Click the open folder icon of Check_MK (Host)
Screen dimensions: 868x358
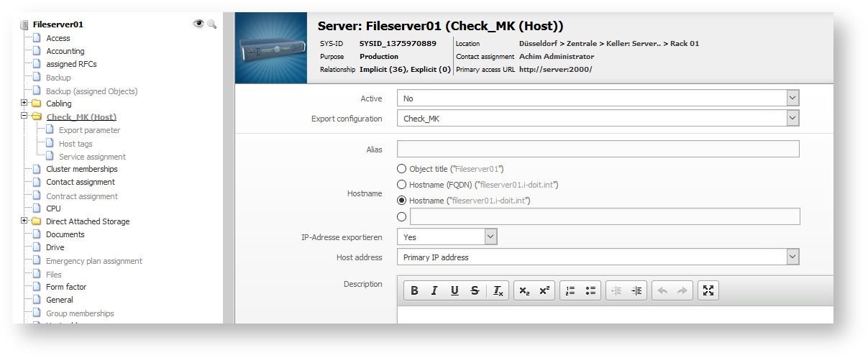coord(36,116)
